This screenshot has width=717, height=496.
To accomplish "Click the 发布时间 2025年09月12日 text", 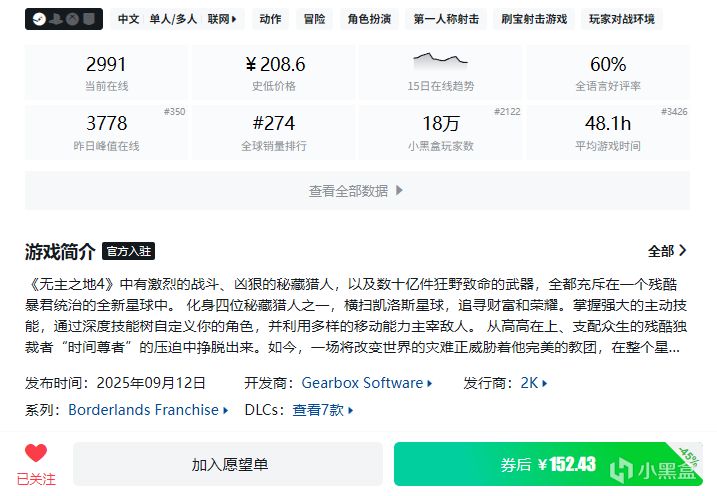I will 115,383.
